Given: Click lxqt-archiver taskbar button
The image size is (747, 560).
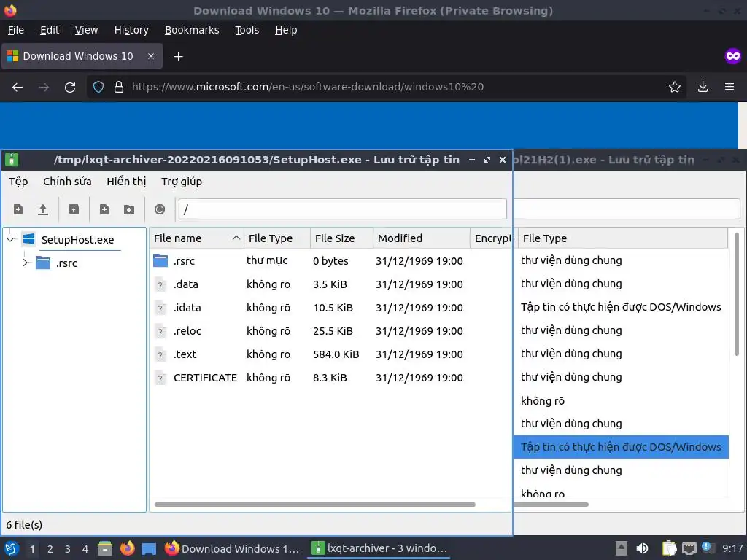Looking at the screenshot, I should click(x=379, y=548).
